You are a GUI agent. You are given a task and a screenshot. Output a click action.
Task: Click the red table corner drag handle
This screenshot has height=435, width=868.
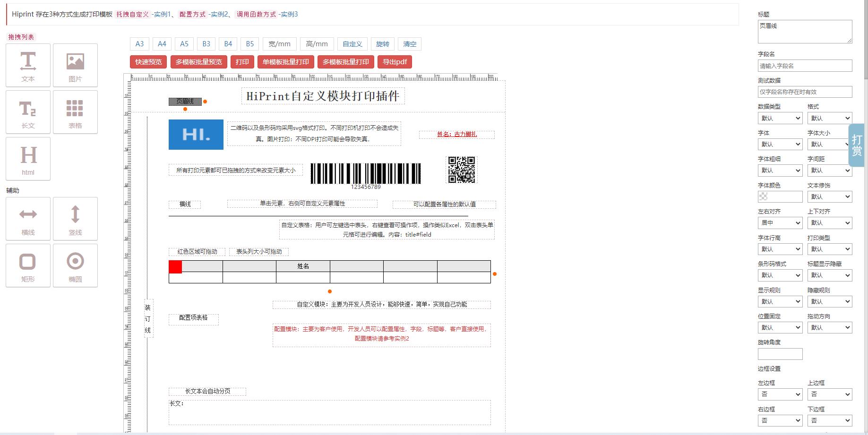[175, 267]
